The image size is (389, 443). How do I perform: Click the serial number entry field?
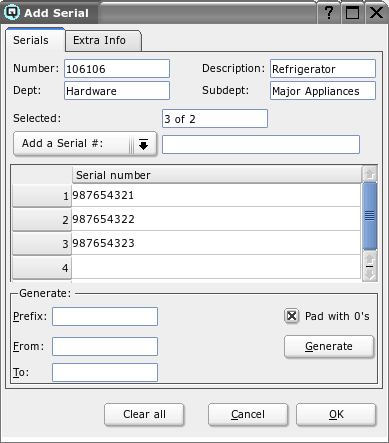click(x=261, y=144)
